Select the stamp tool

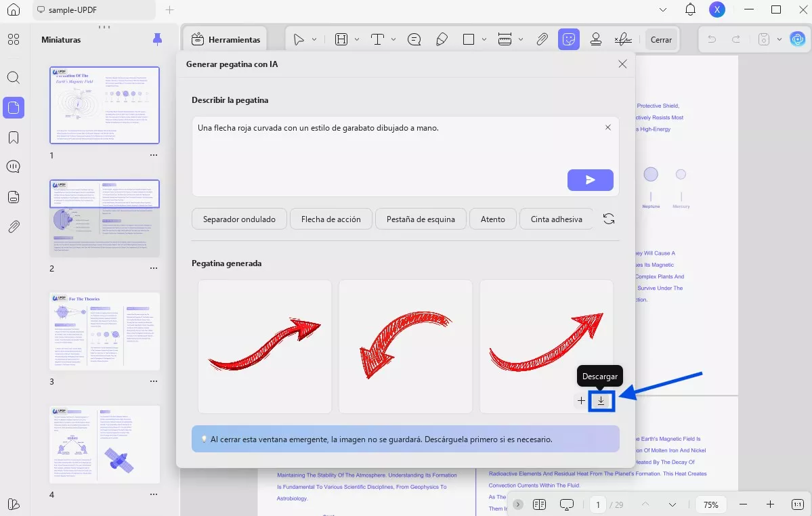(x=596, y=39)
